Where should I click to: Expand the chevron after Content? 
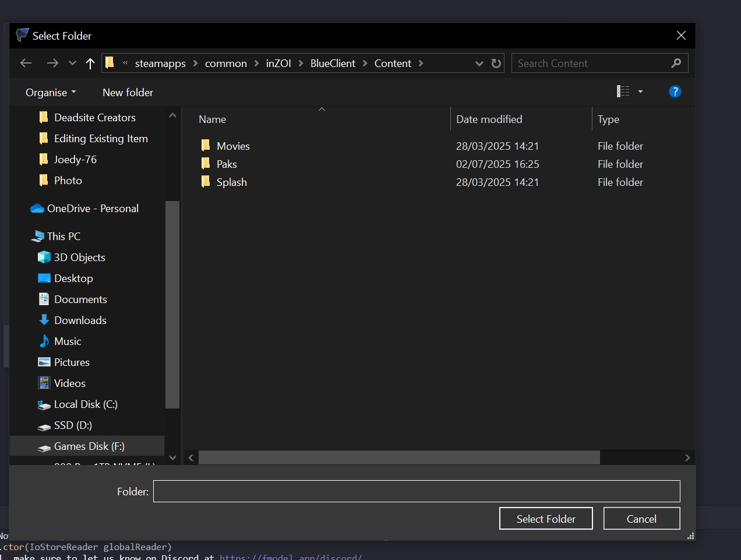click(x=421, y=63)
